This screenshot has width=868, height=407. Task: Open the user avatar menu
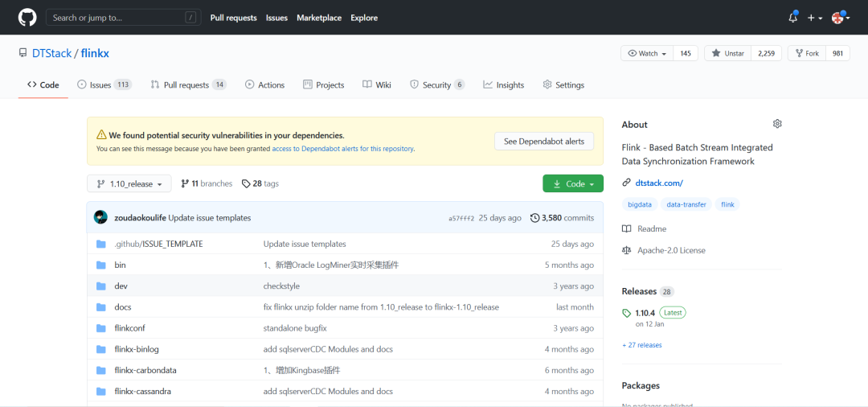click(x=841, y=18)
